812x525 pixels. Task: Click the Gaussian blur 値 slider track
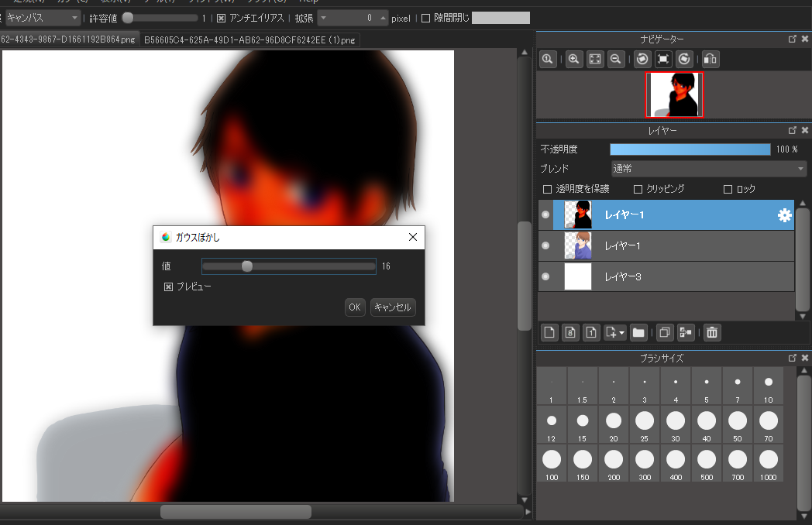(x=310, y=266)
